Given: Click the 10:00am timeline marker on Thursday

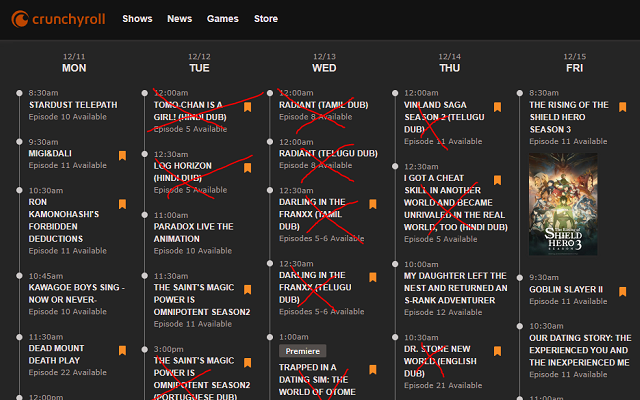Looking at the screenshot, I should (x=395, y=264).
